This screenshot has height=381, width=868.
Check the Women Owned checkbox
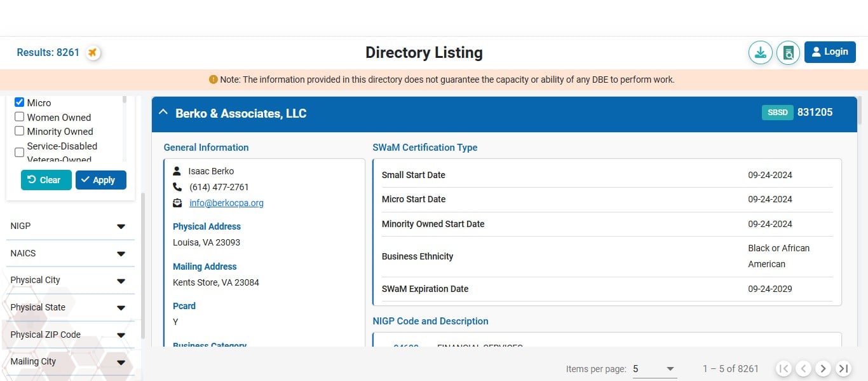20,117
